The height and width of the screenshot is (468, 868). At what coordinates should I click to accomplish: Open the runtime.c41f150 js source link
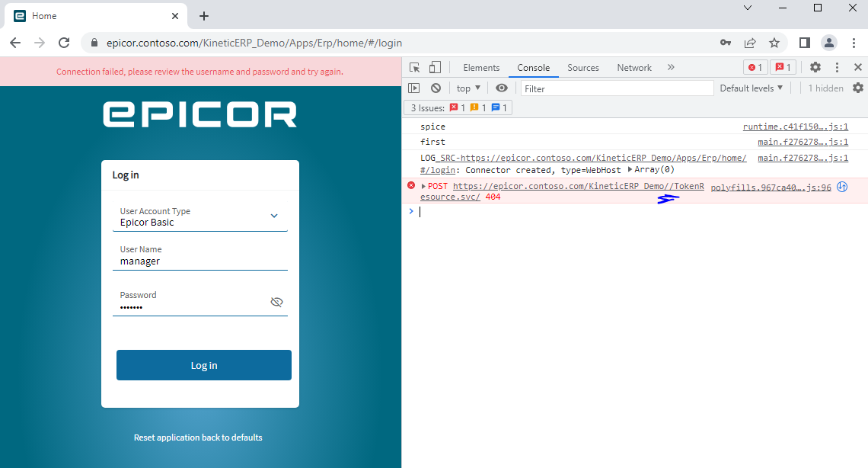[796, 127]
